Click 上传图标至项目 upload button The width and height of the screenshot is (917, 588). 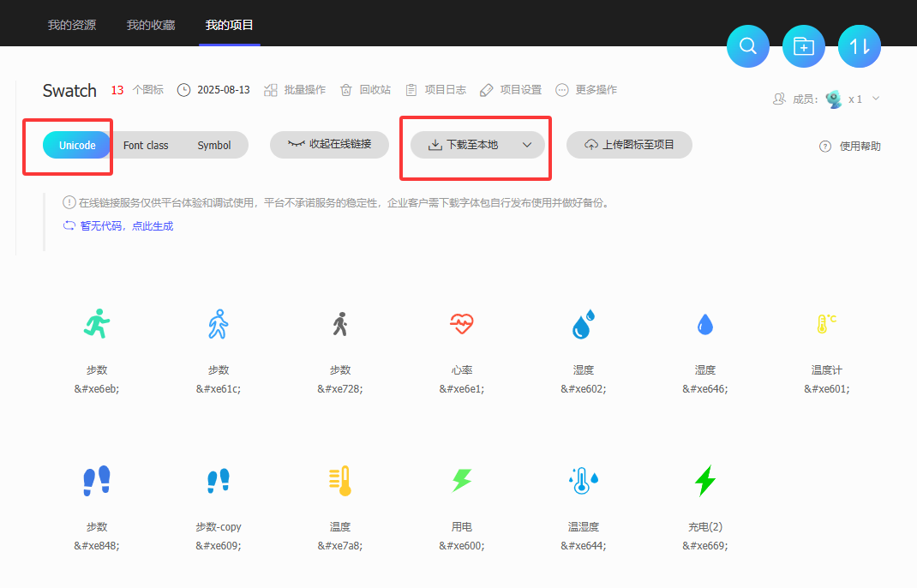click(629, 145)
